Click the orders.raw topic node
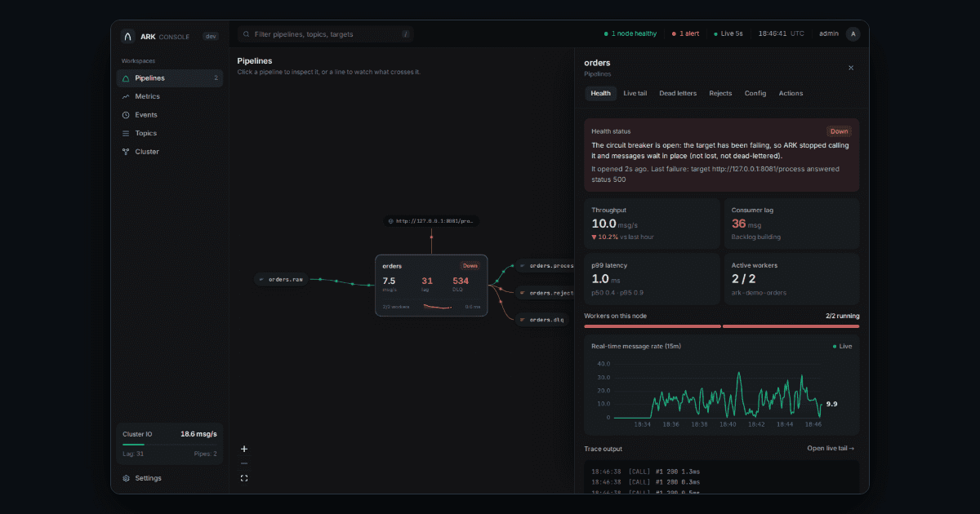980x514 pixels. (282, 279)
